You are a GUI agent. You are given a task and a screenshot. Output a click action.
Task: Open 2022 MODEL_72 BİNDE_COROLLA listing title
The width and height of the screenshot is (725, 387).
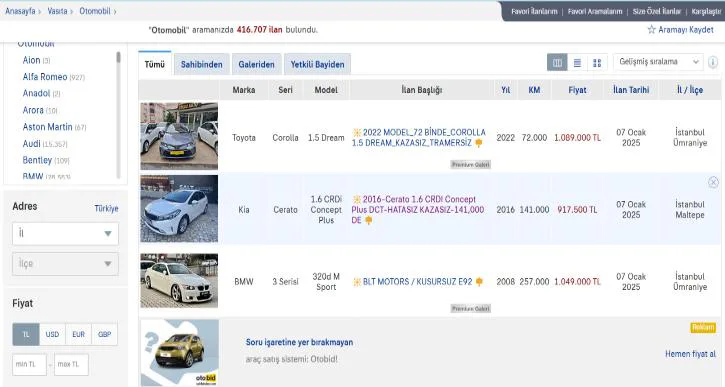pyautogui.click(x=418, y=138)
